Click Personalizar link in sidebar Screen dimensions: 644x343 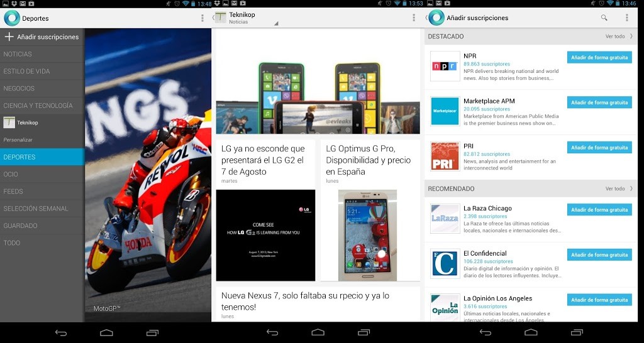18,140
